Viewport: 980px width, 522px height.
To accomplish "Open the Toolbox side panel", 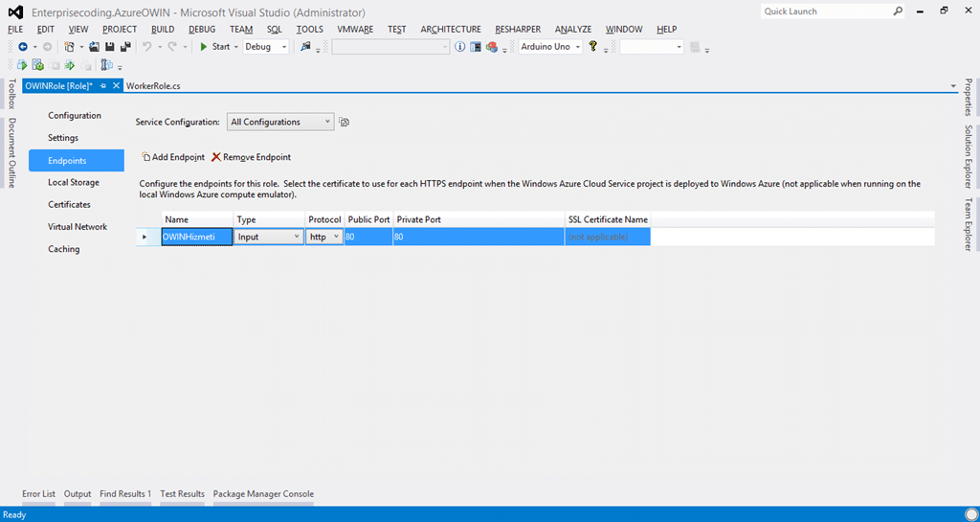I will (11, 94).
